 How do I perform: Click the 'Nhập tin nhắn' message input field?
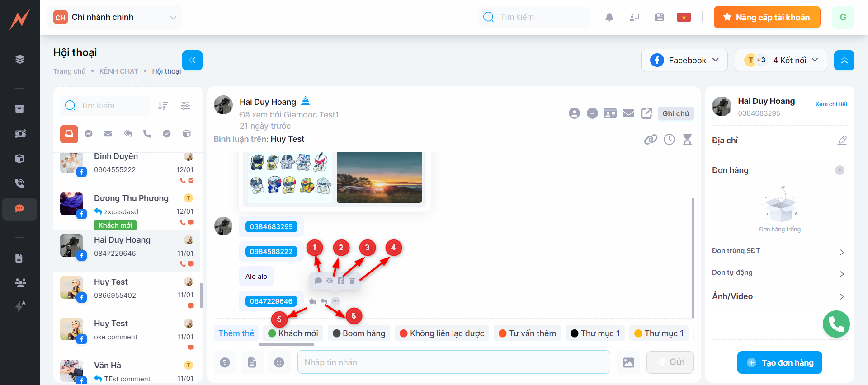point(453,362)
